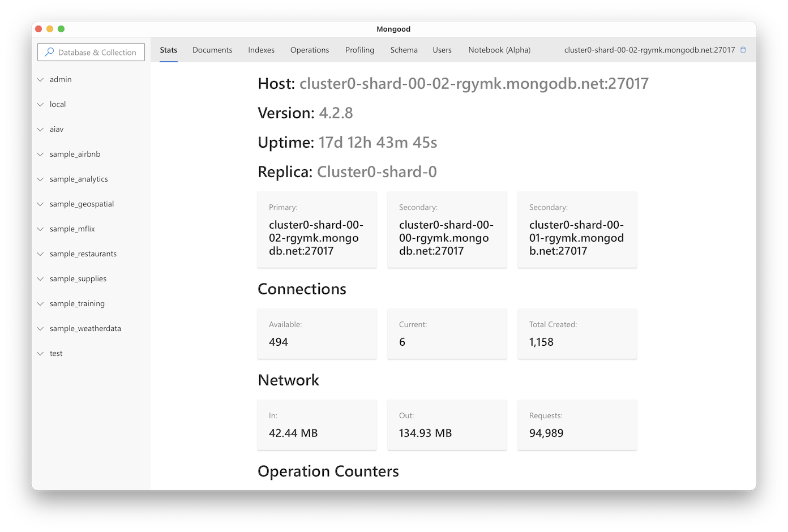
Task: Select the sample_airbnb database name
Action: pyautogui.click(x=75, y=154)
